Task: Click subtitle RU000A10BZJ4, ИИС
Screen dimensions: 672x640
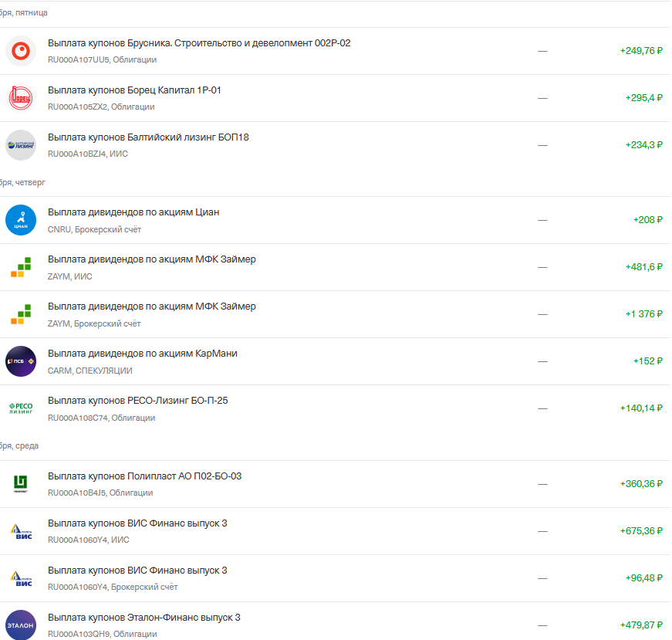Action: (88, 154)
